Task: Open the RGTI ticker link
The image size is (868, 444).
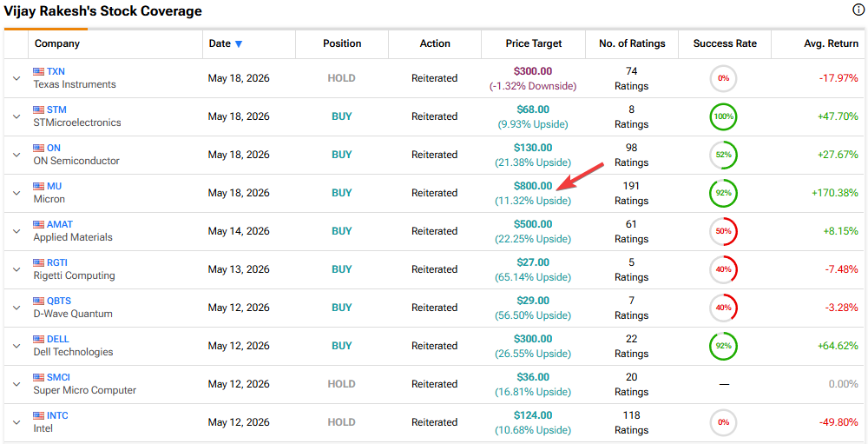Action: point(57,262)
